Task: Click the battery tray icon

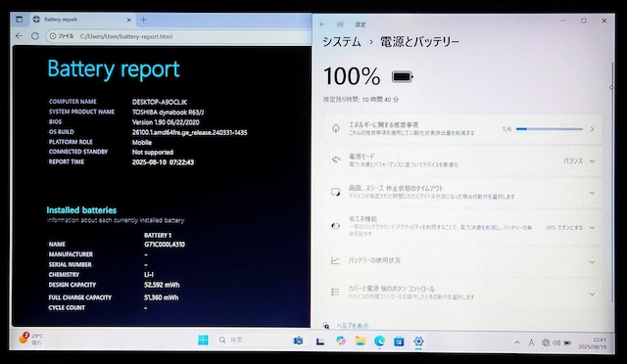Action: 567,342
